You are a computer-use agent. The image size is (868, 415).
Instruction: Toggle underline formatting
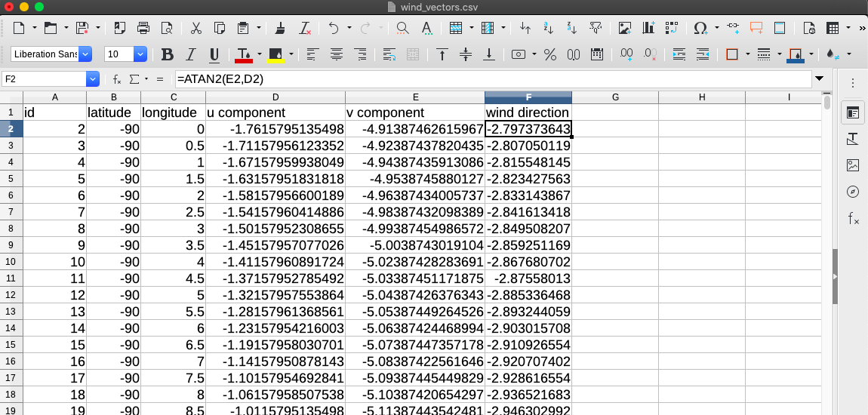point(214,54)
